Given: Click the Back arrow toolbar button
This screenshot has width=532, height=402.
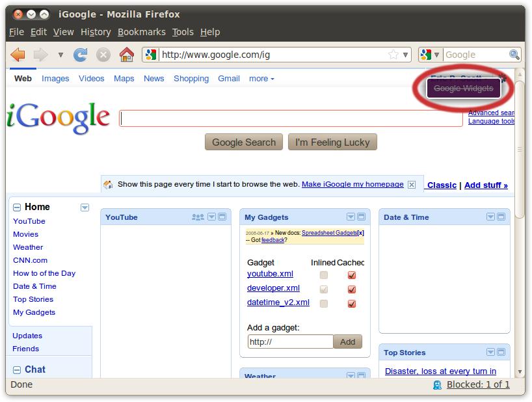Looking at the screenshot, I should (18, 55).
